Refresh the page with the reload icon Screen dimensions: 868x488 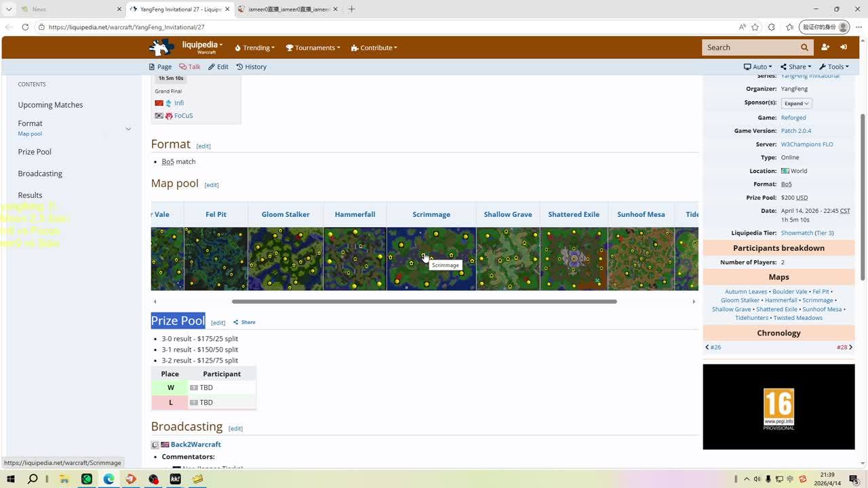[25, 27]
